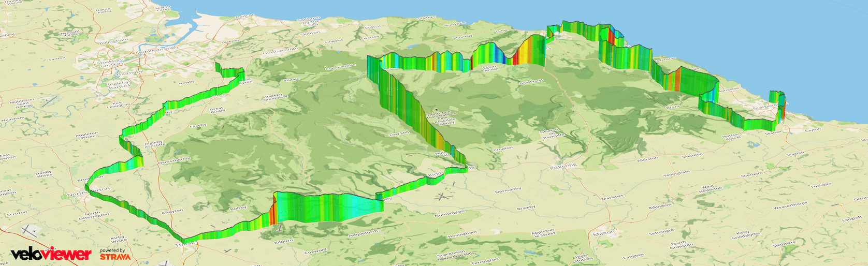Click the Scackleton map label
The height and width of the screenshot is (266, 868).
pos(451,254)
